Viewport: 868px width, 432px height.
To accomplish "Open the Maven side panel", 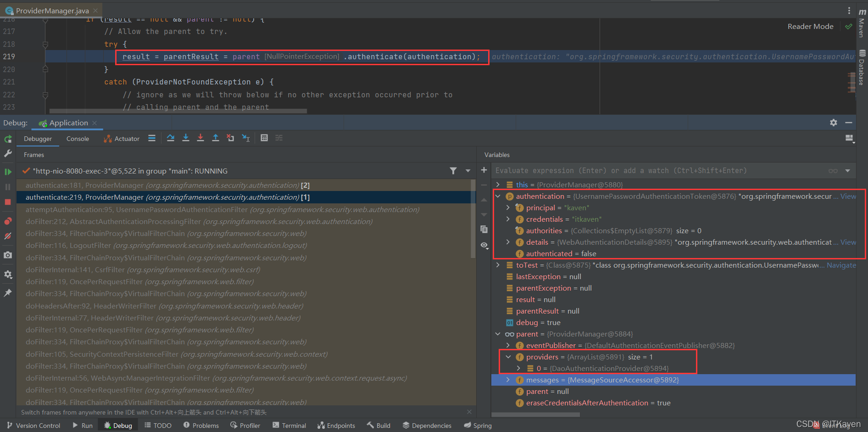I will tap(862, 24).
